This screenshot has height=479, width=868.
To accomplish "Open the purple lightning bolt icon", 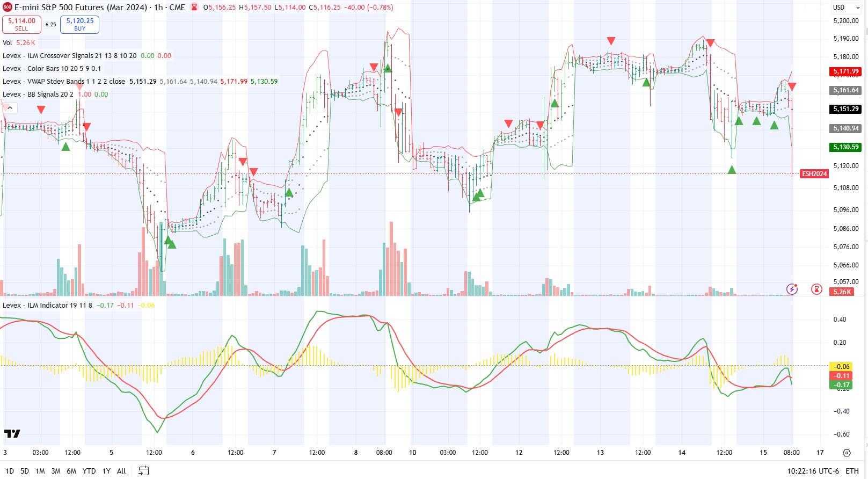I will point(792,289).
